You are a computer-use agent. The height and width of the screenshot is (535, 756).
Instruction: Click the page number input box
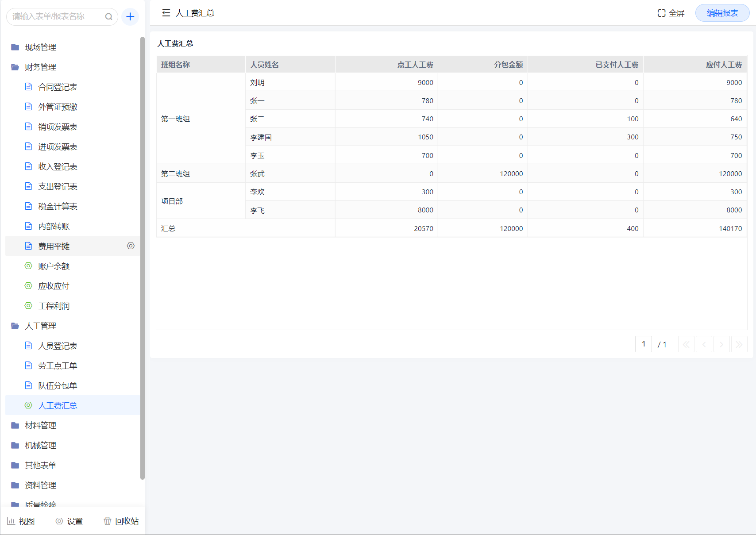[x=643, y=344]
